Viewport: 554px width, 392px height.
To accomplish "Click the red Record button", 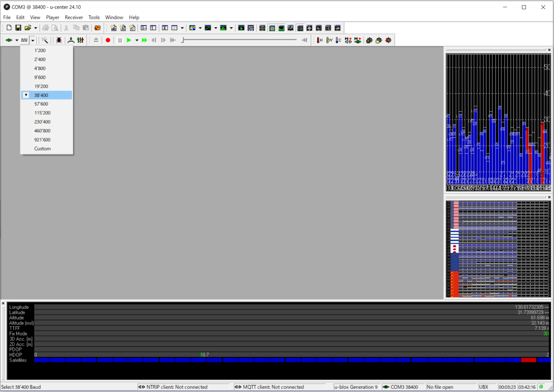I will [108, 40].
